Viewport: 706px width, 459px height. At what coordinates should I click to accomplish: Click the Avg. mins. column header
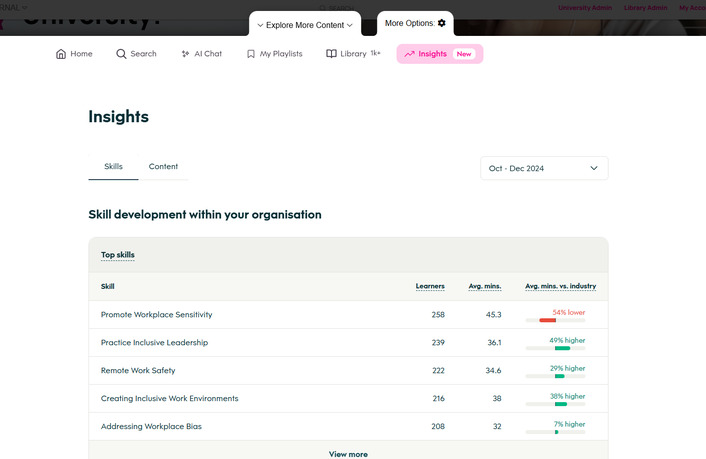coord(485,286)
